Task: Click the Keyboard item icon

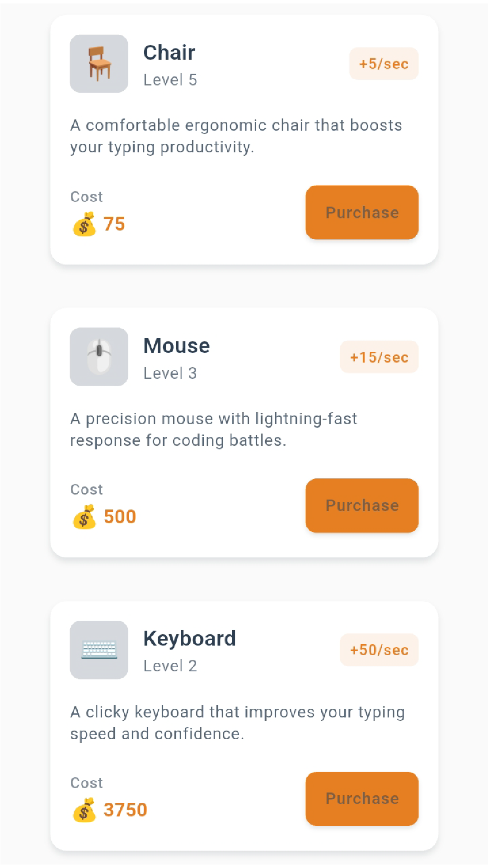Action: [x=99, y=650]
